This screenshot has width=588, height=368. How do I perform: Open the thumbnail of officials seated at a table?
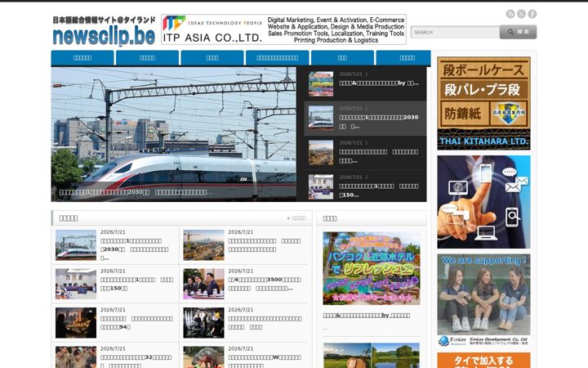tap(203, 284)
